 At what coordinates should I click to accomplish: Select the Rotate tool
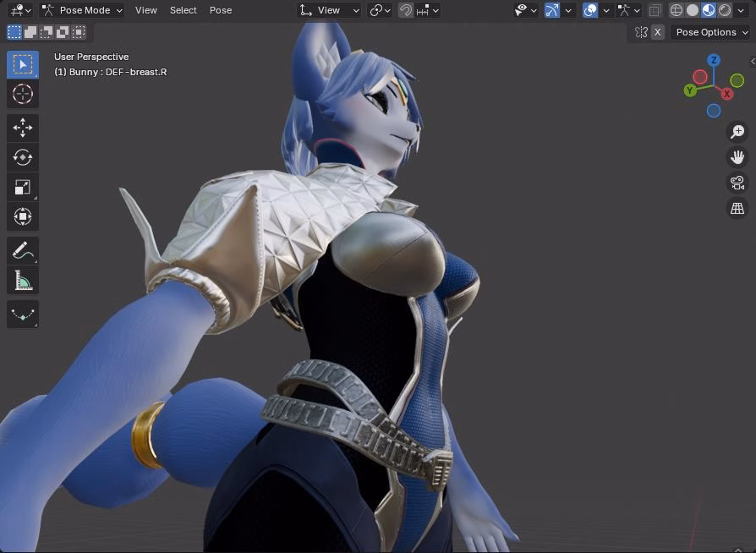click(x=23, y=157)
